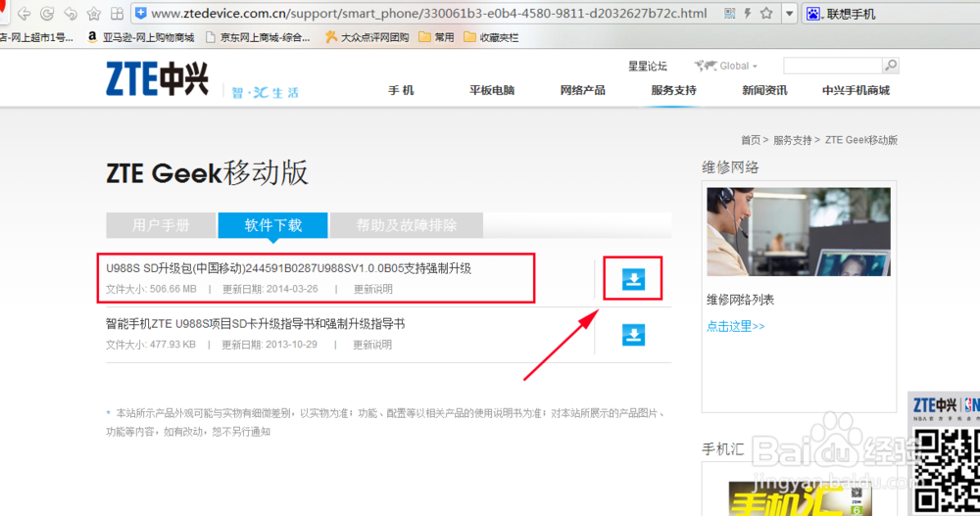Click the SD卡升级指导书 file title

[255, 324]
